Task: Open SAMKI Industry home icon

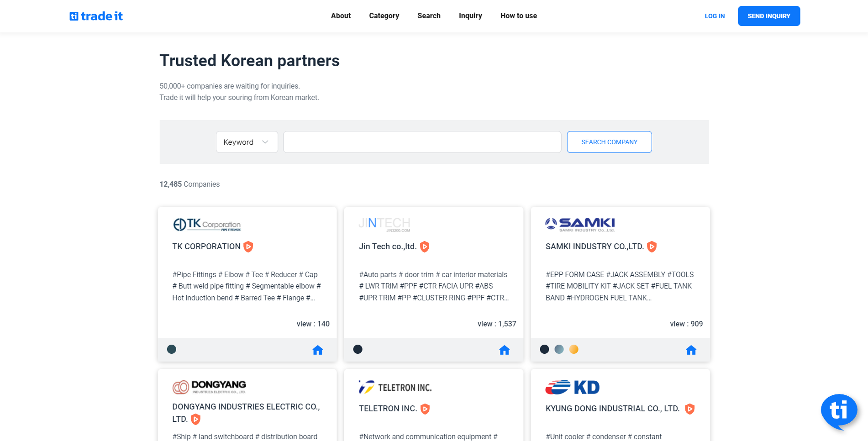Action: (691, 350)
